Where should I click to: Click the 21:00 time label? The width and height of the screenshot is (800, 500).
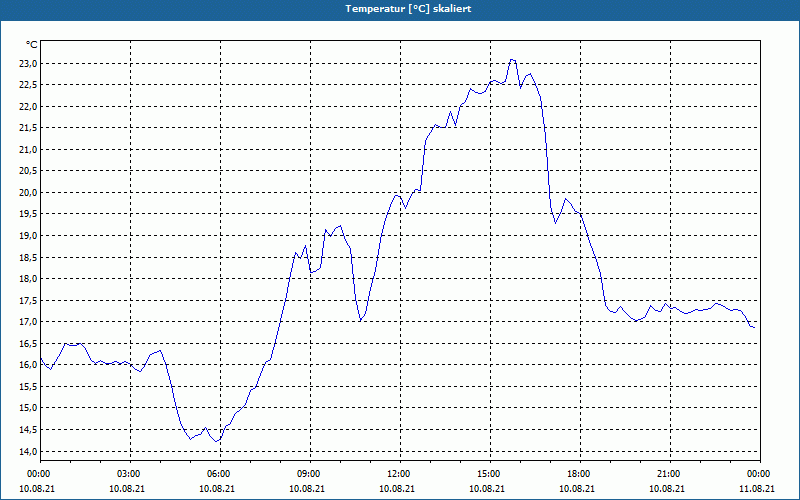click(670, 474)
